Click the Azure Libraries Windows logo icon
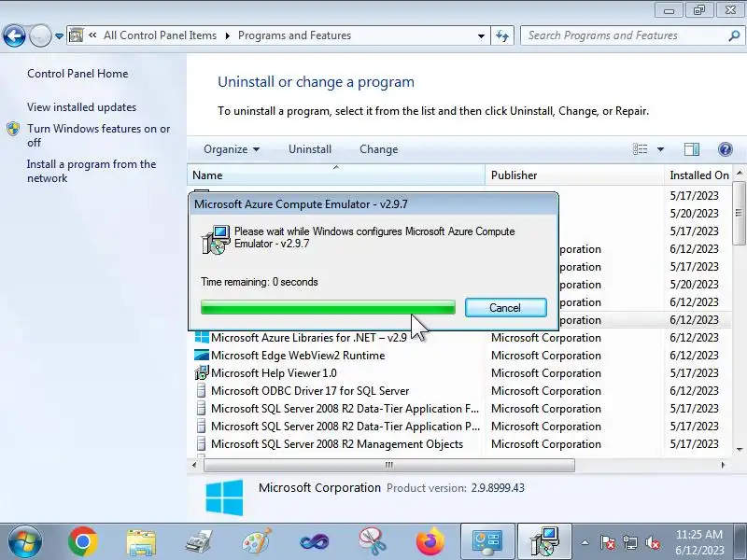 (x=202, y=338)
